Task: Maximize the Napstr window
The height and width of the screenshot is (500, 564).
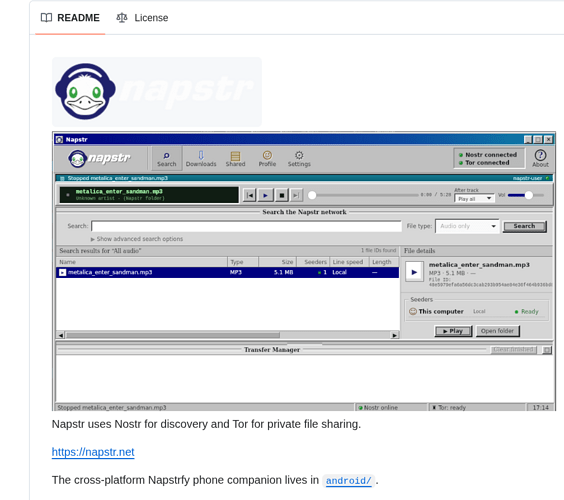Action: 538,140
